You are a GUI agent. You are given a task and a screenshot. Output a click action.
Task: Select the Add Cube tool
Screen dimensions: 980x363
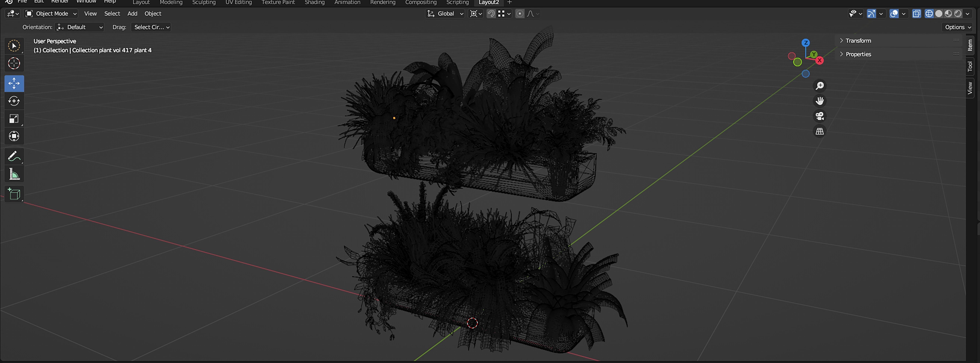pyautogui.click(x=14, y=194)
